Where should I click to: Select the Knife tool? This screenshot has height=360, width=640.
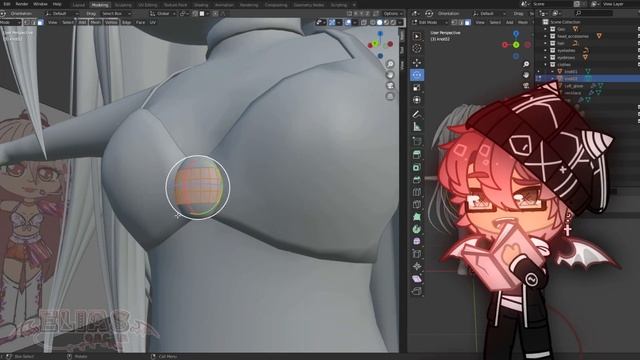tap(417, 204)
